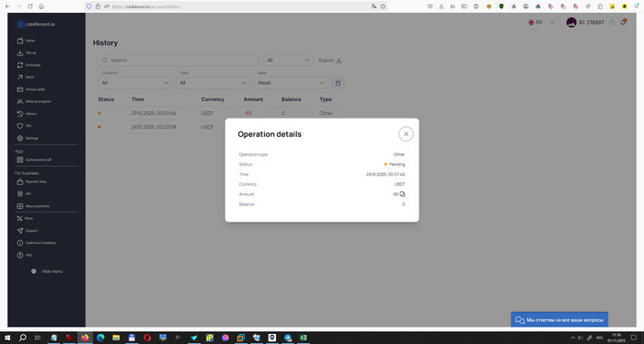This screenshot has width=644, height=344.
Task: Open the Exchange page from sidebar
Action: pyautogui.click(x=29, y=65)
